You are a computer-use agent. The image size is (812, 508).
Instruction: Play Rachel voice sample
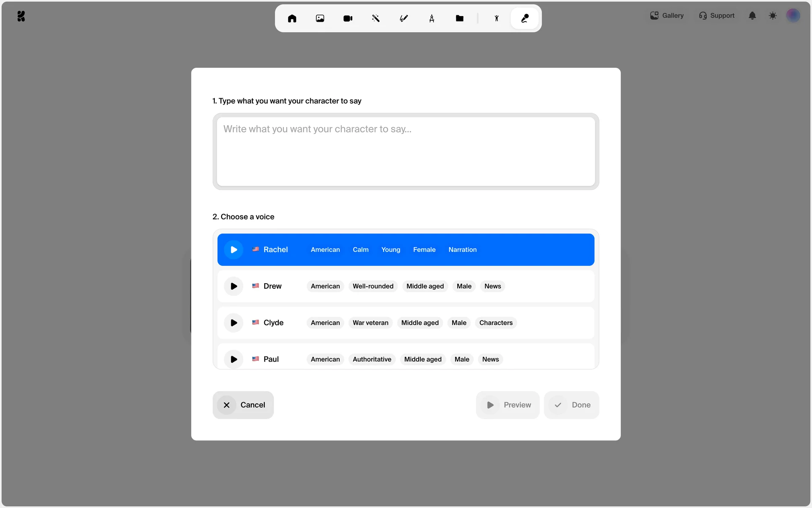233,250
